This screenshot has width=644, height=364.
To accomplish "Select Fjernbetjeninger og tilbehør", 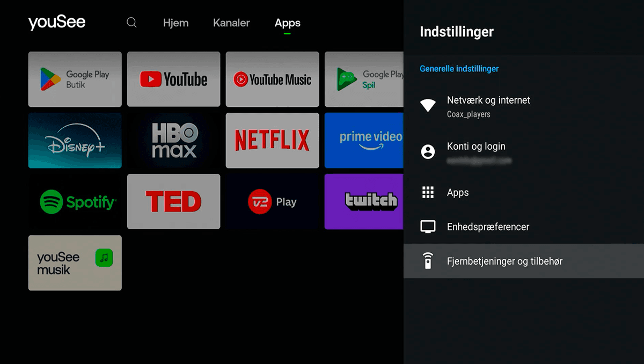I will (x=504, y=261).
